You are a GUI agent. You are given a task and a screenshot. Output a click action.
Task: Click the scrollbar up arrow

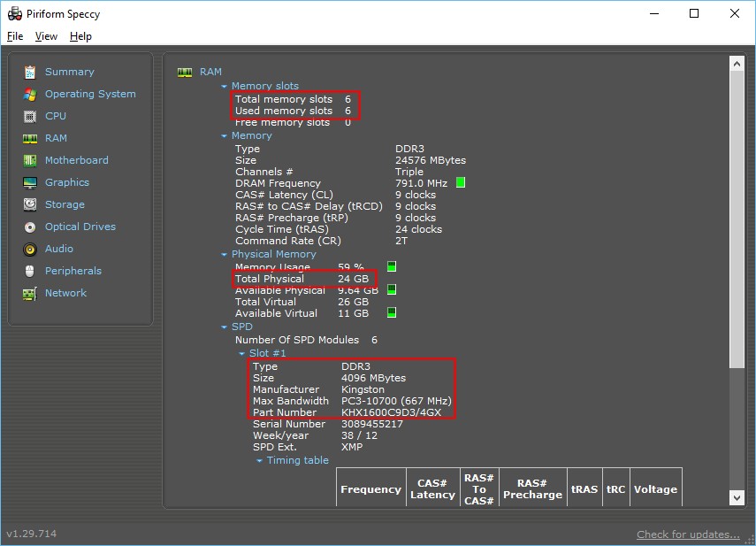click(x=737, y=64)
